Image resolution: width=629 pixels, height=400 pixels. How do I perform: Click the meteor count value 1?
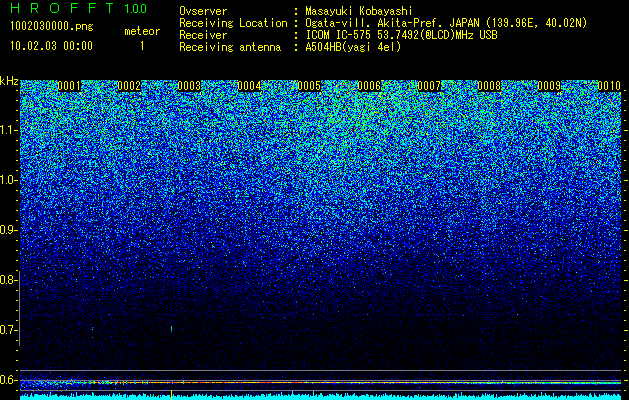coord(142,46)
